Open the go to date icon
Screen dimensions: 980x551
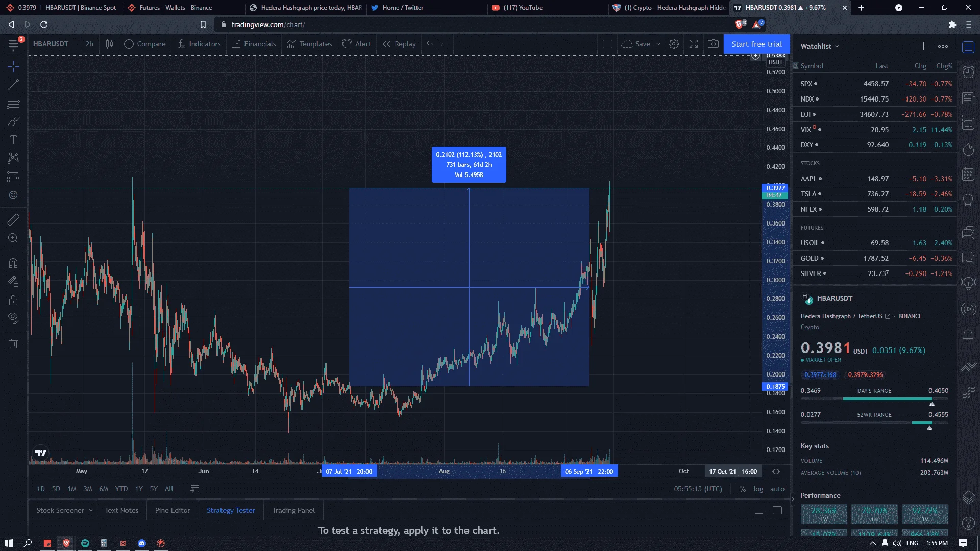click(195, 489)
